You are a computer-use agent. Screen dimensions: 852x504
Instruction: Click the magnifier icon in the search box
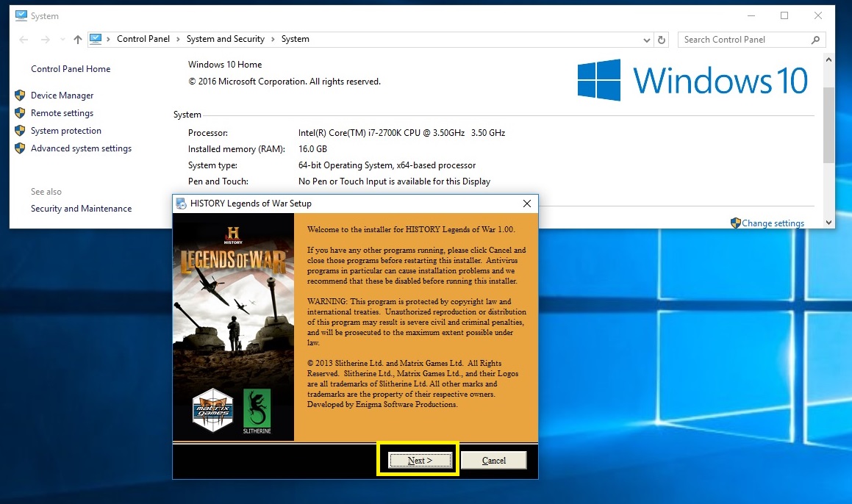click(x=815, y=40)
